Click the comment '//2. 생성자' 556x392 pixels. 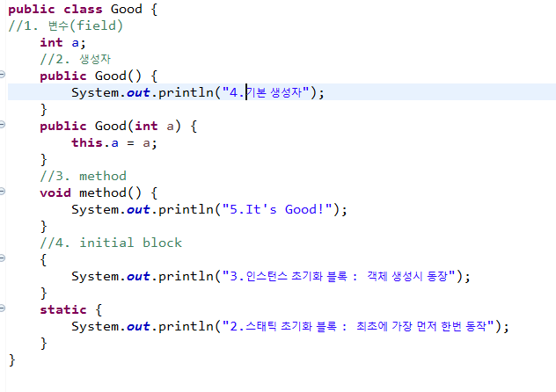(75, 59)
